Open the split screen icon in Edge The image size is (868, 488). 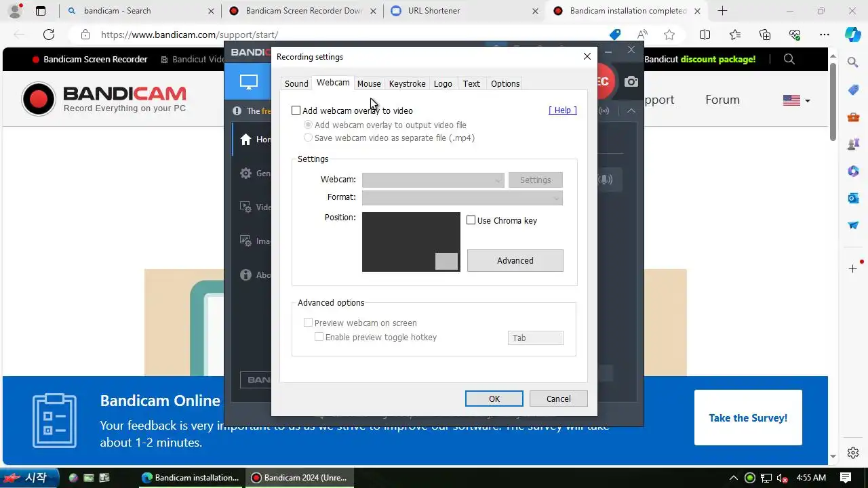[x=705, y=35]
